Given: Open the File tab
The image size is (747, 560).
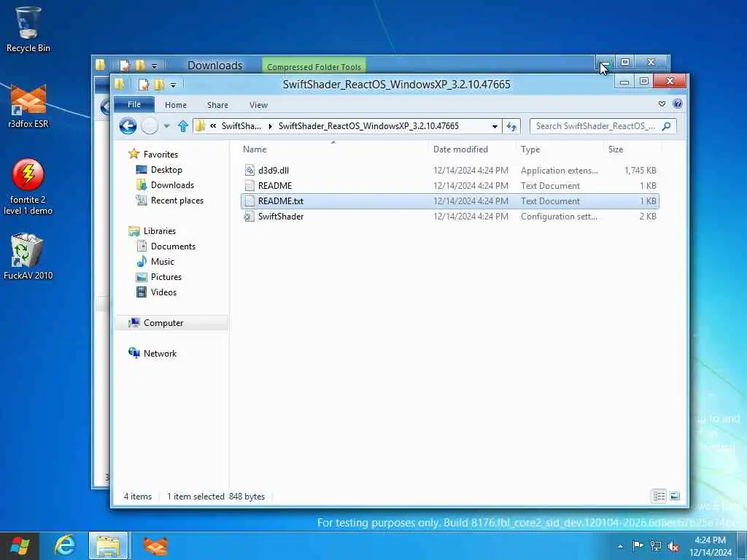Looking at the screenshot, I should coord(134,104).
